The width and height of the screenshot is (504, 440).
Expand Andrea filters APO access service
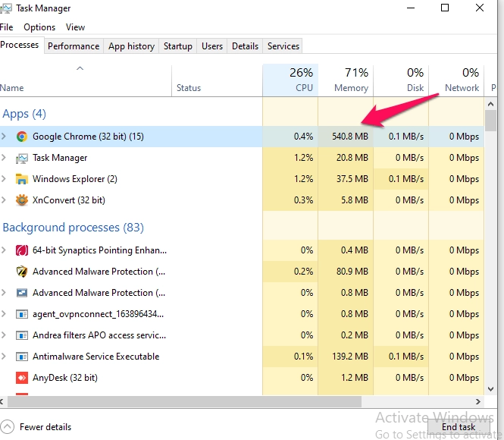(x=4, y=335)
